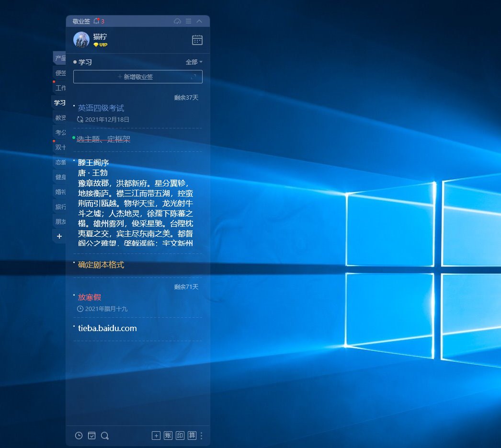Open the calendar view icon
The image size is (501, 448).
coord(197,40)
